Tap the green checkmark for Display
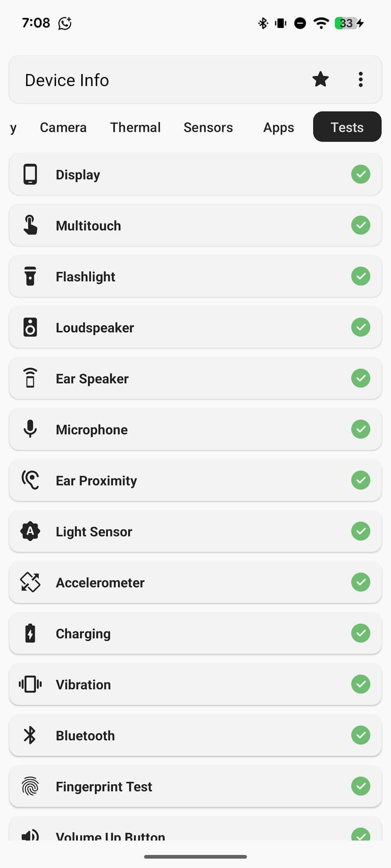Screen dimensions: 391x868 pos(361,174)
